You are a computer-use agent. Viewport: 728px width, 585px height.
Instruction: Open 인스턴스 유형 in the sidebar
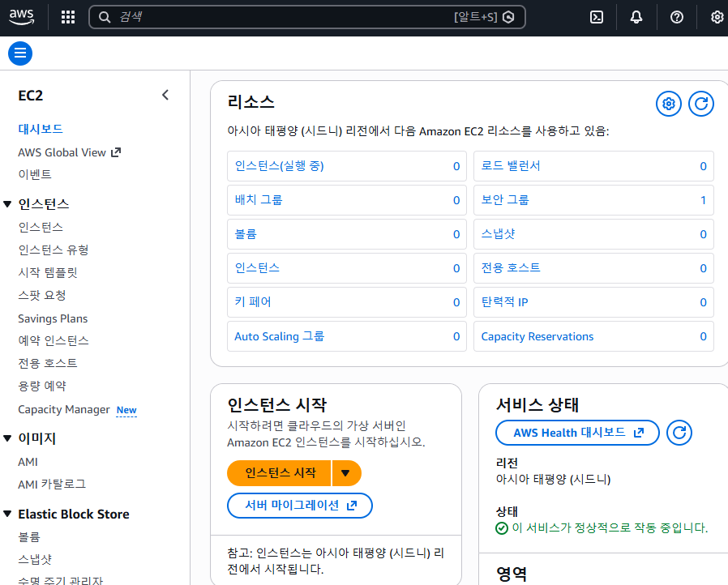54,250
